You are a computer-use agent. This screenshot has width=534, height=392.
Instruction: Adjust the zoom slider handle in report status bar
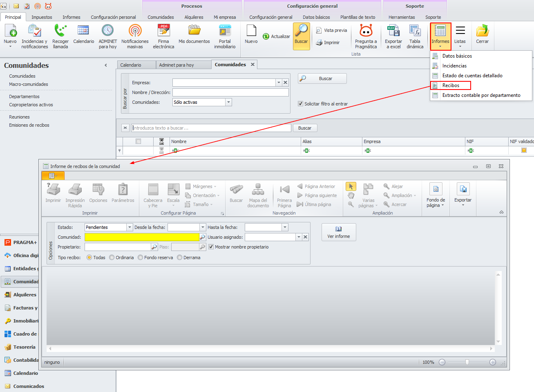tap(467, 362)
